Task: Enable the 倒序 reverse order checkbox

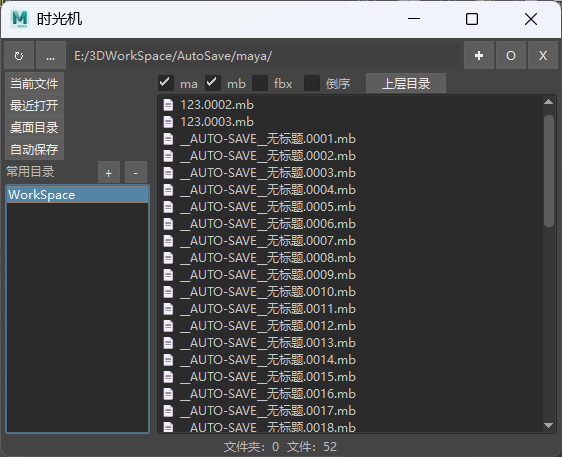Action: [x=312, y=83]
